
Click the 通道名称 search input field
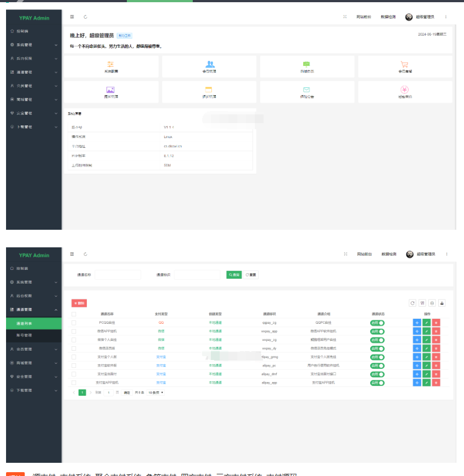(118, 274)
